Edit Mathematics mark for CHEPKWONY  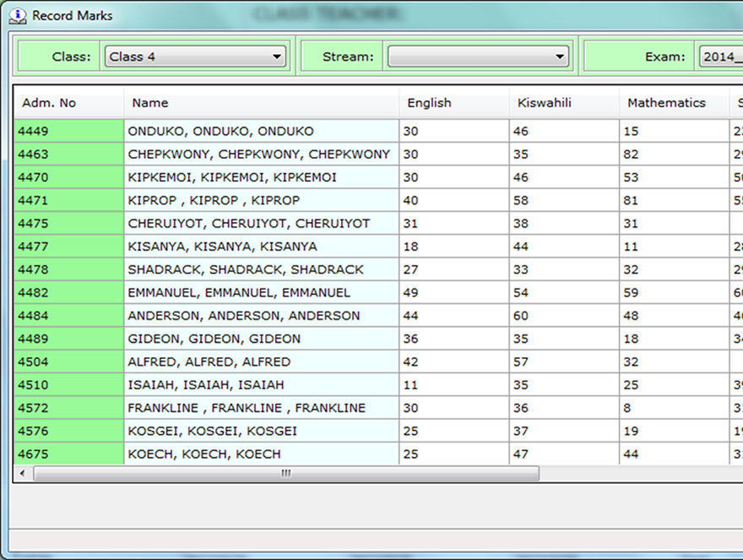pyautogui.click(x=673, y=155)
